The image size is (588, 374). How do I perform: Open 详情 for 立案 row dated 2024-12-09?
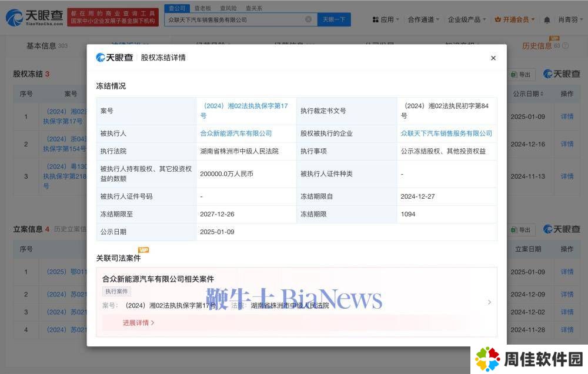[x=567, y=295]
